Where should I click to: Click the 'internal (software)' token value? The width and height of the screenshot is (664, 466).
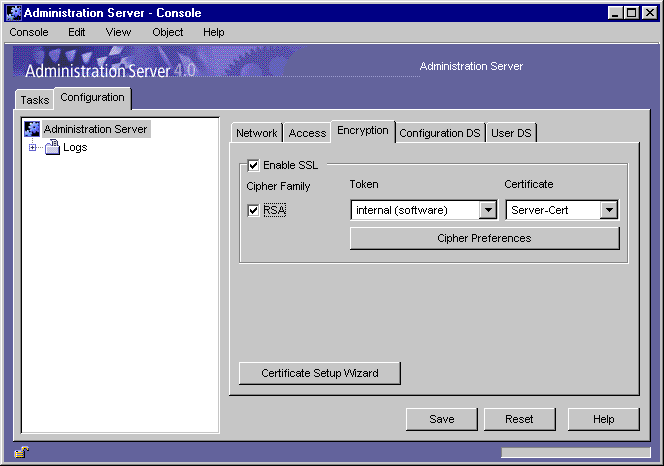[x=402, y=210]
